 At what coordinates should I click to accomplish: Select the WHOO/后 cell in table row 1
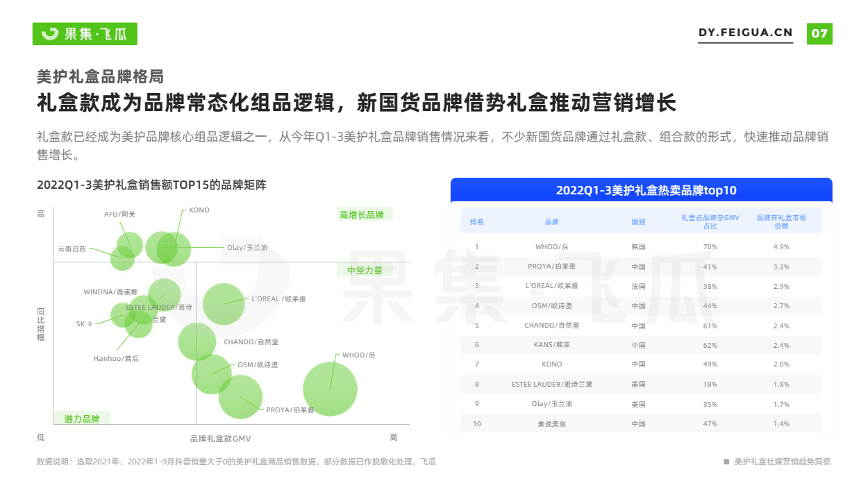(551, 247)
